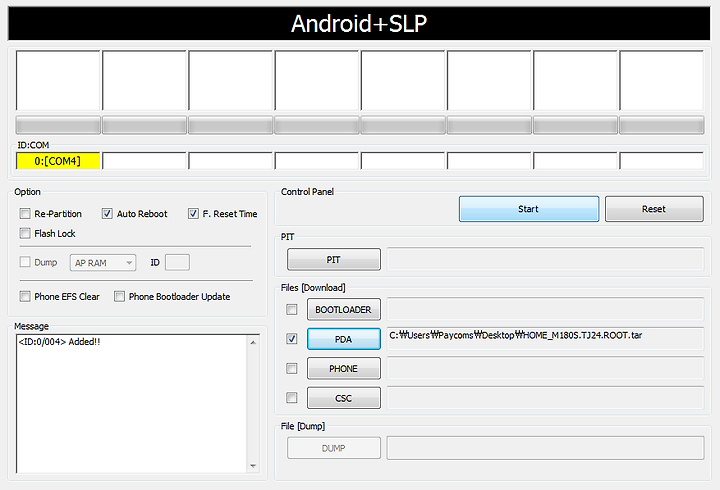Click the Message log scroll down arrow

pos(253,466)
